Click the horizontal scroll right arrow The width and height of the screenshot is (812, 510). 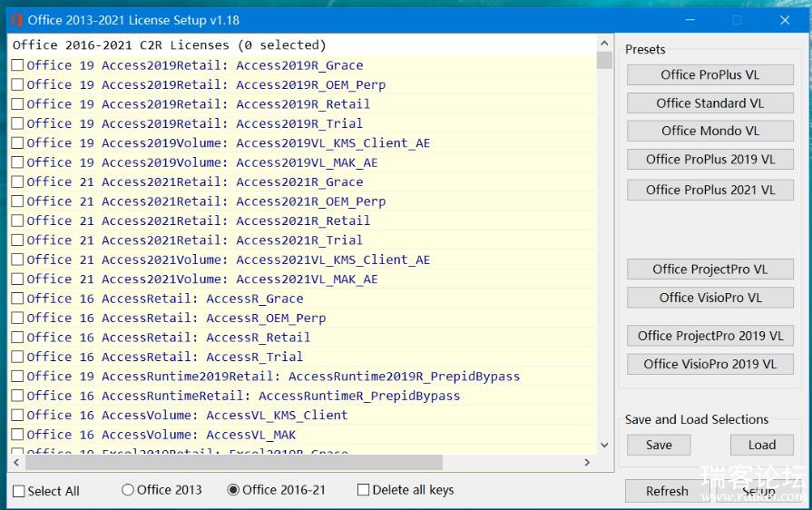pos(587,463)
